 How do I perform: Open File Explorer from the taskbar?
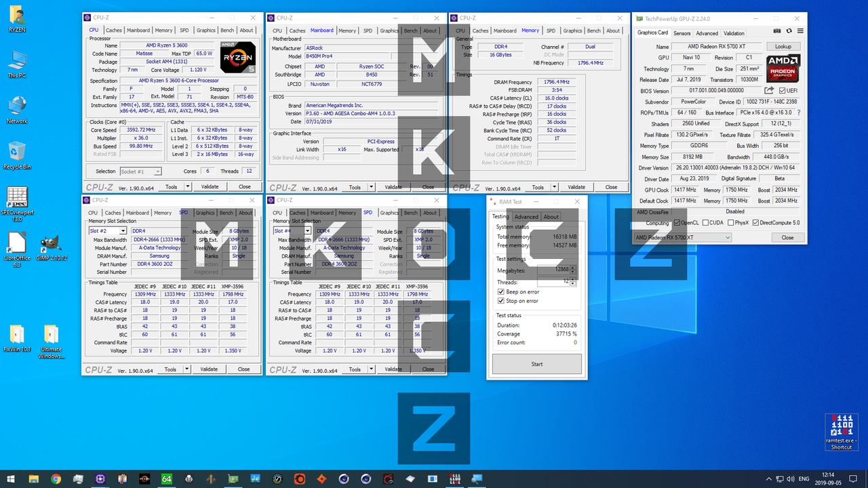point(35,479)
